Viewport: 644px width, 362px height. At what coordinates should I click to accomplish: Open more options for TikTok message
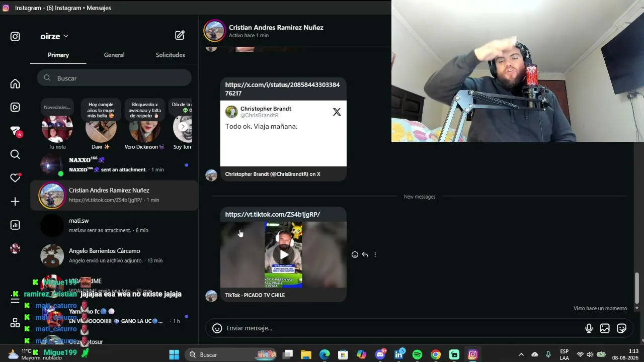[x=375, y=255]
